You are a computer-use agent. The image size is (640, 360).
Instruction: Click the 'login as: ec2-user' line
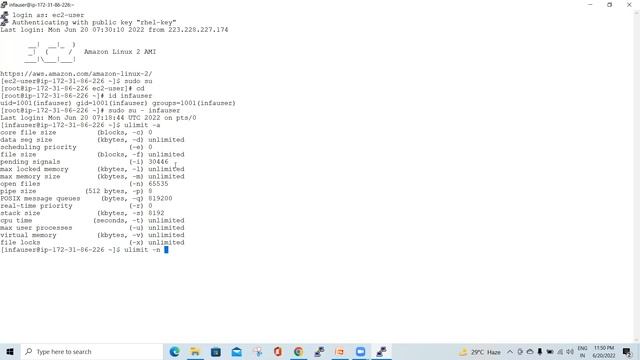(x=48, y=15)
